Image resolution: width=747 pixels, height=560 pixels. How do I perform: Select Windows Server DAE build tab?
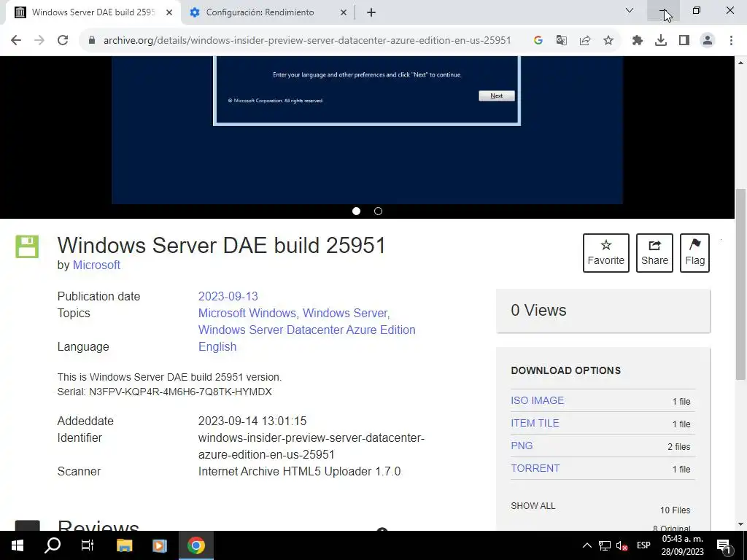(x=93, y=12)
